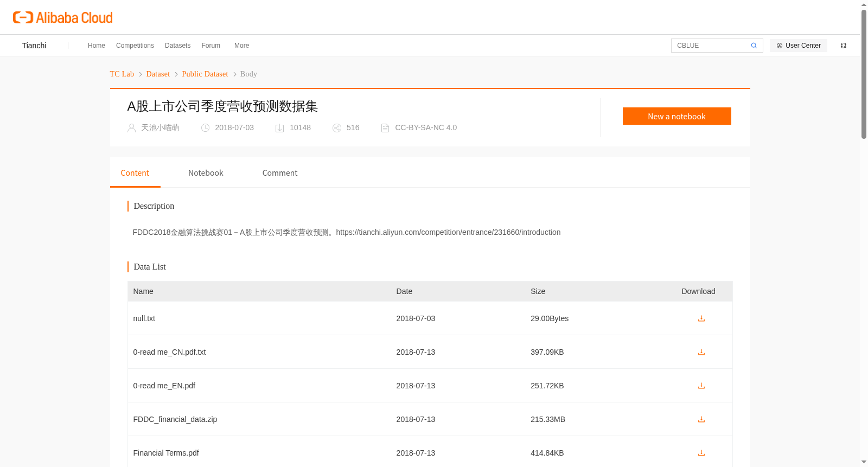Click the competition URL in description
Viewport: 868px width, 467px height.
448,232
